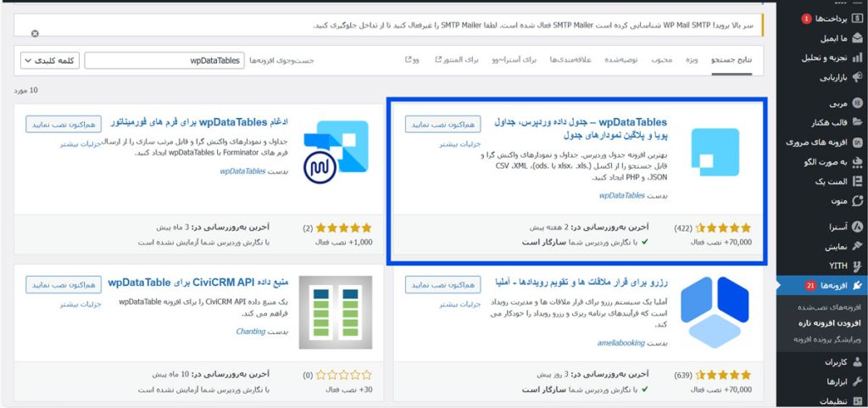Screen dimensions: 868x408
Task: Click the افزونه‌ها plug icon
Action: [857, 286]
